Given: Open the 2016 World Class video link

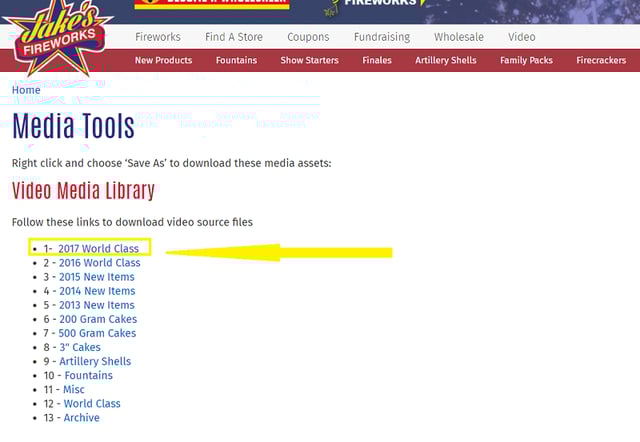Looking at the screenshot, I should (x=100, y=263).
